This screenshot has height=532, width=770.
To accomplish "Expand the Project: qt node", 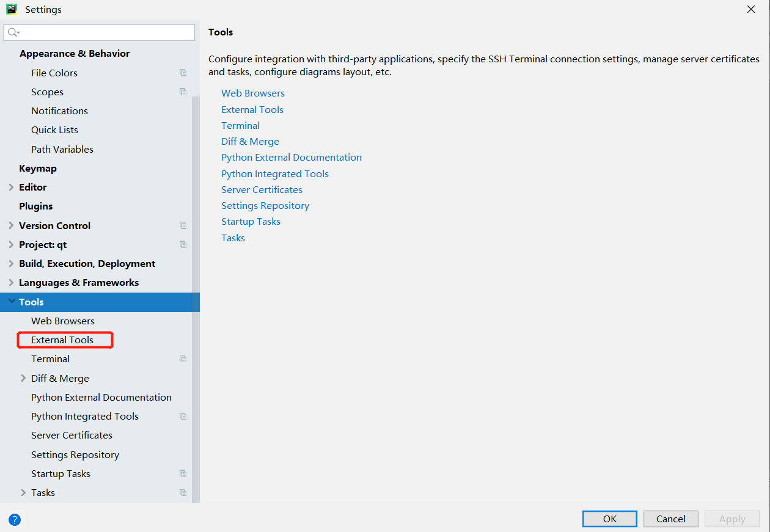I will pyautogui.click(x=11, y=244).
